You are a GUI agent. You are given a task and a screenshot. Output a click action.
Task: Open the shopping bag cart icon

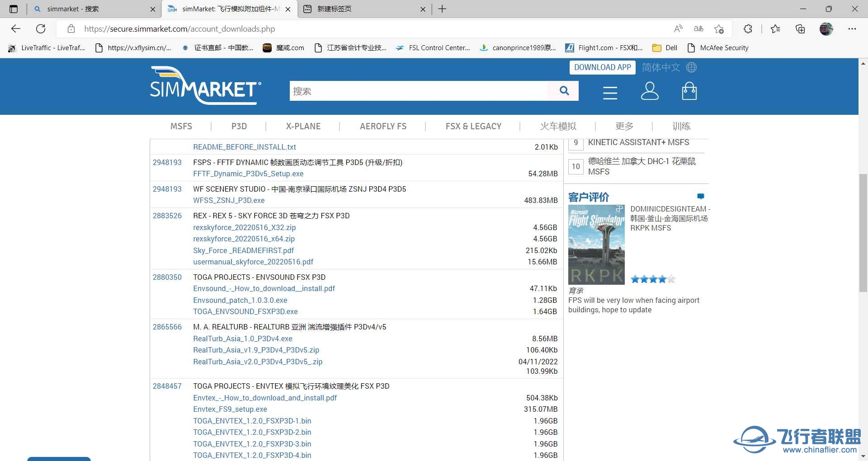coord(689,91)
